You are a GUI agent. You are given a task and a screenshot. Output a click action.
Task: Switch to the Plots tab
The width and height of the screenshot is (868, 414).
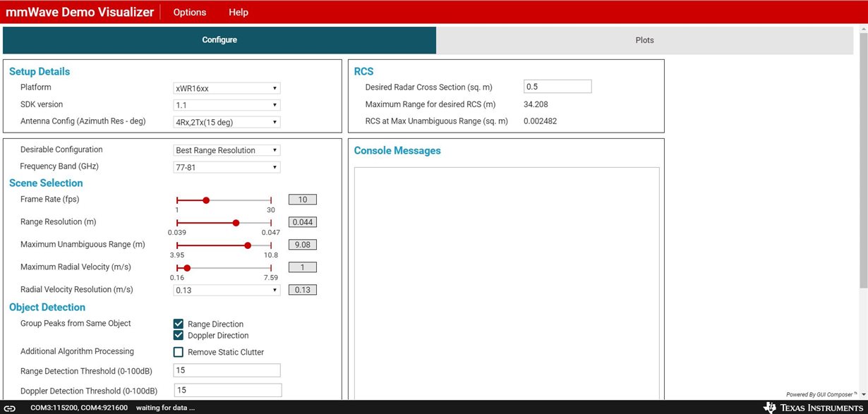point(644,40)
